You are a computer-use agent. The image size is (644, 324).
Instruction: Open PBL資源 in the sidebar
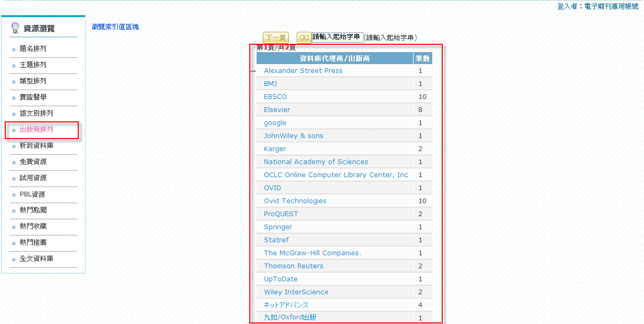[x=32, y=194]
